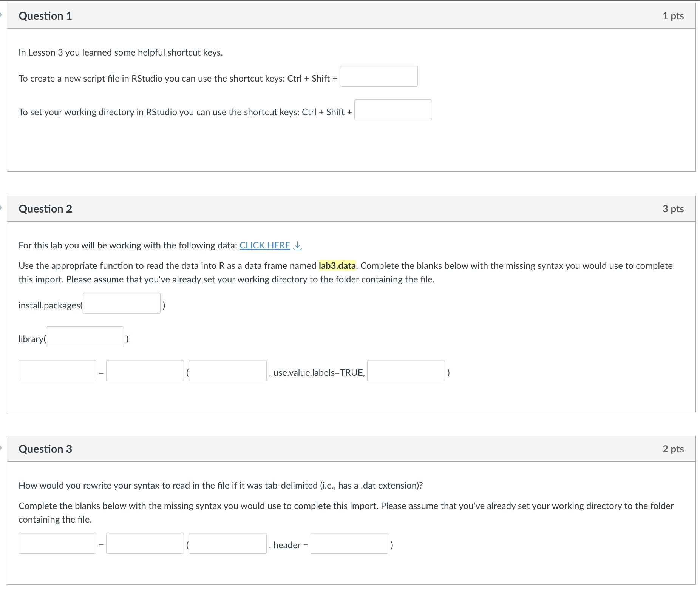Open the CLICK HERE data link
The width and height of the screenshot is (700, 592).
pyautogui.click(x=264, y=245)
